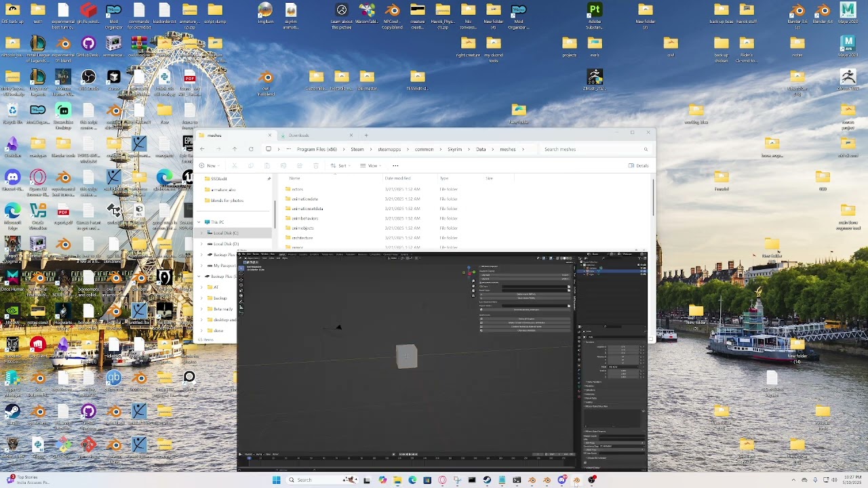868x488 pixels.
Task: Select the default Cube in Blender viewport
Action: (407, 357)
